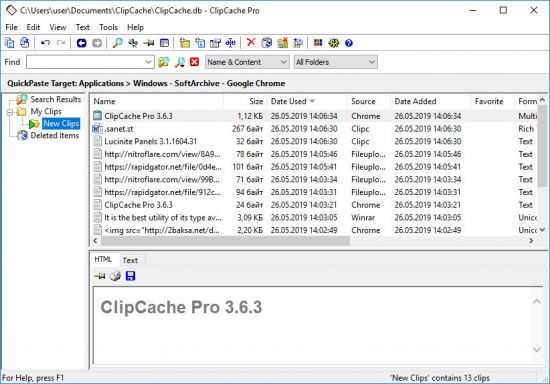550x384 pixels.
Task: Sort by the Name column header
Action: click(157, 101)
